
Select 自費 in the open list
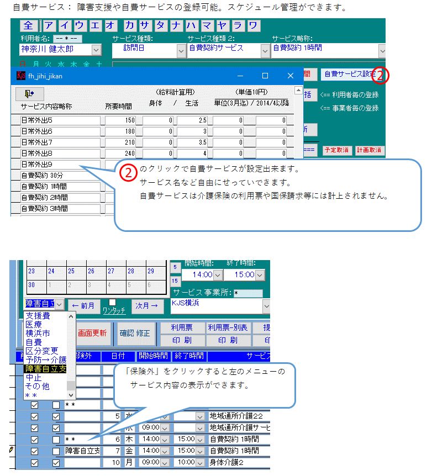coord(33,342)
